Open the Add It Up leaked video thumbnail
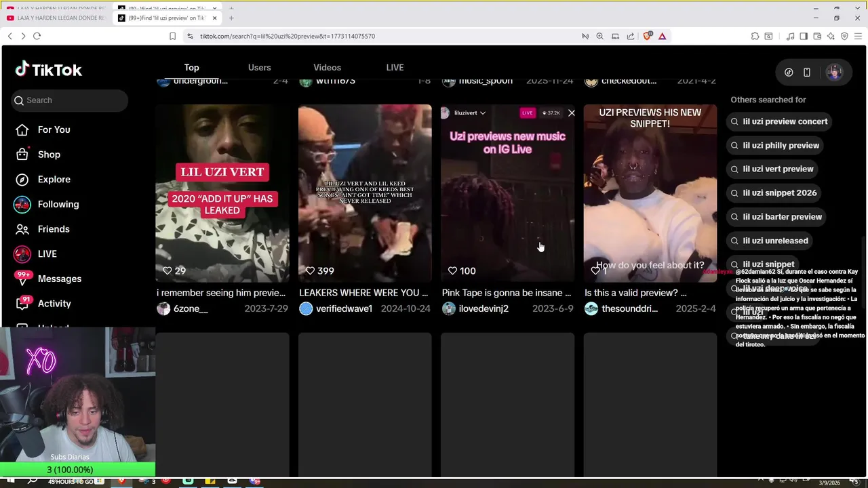The height and width of the screenshot is (488, 868). coord(222,193)
